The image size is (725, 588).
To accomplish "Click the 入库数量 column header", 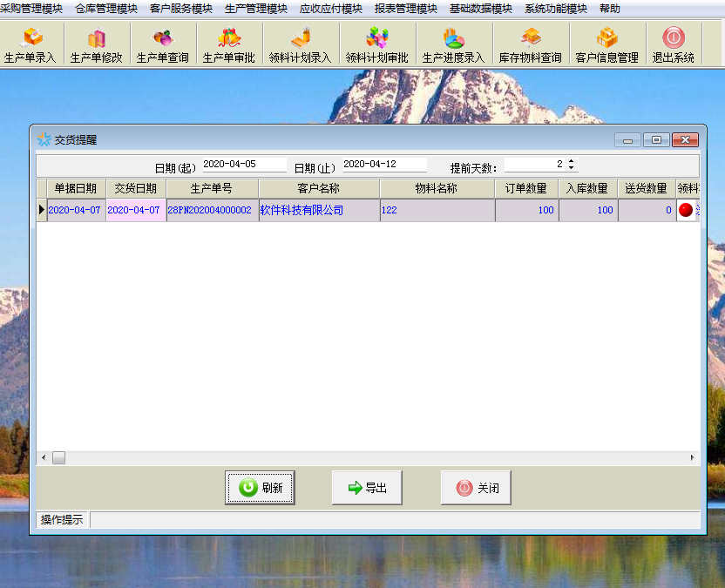I will coord(588,188).
